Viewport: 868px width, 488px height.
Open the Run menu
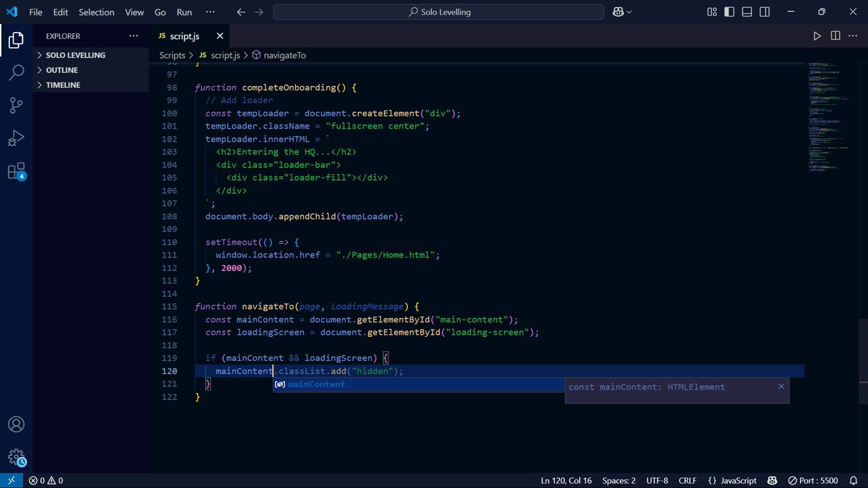pos(184,12)
